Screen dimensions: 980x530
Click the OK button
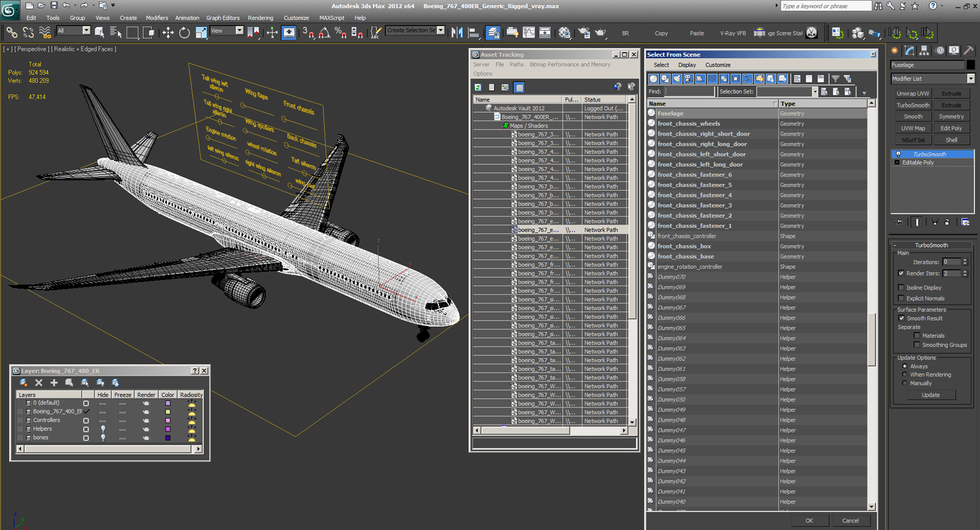[x=808, y=520]
